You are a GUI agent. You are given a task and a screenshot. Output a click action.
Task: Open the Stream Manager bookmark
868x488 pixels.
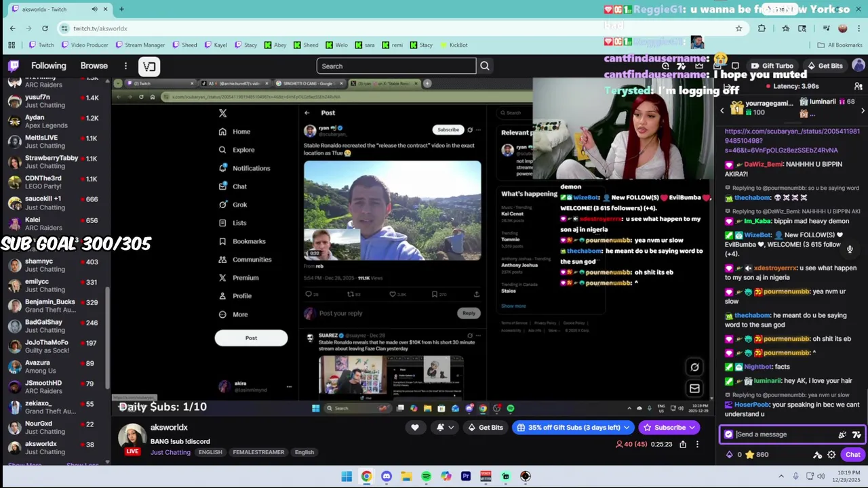pyautogui.click(x=140, y=45)
